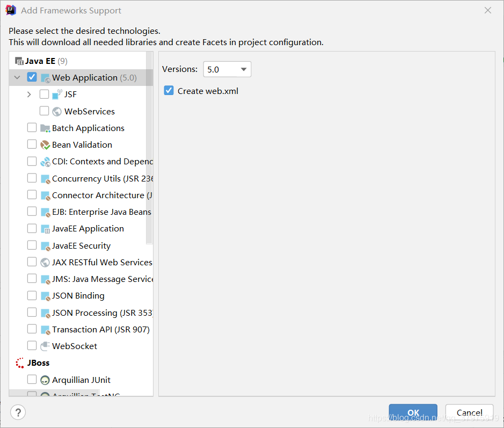Image resolution: width=504 pixels, height=428 pixels.
Task: Click the Arquillian JUnit icon
Action: (45, 380)
